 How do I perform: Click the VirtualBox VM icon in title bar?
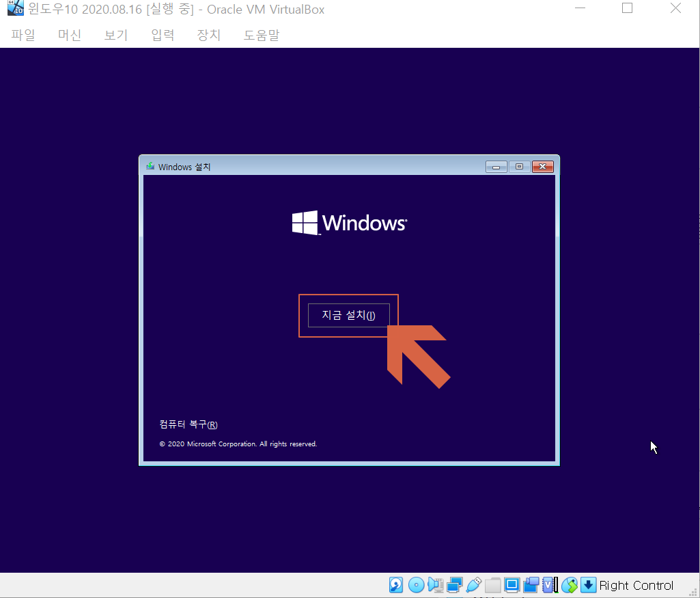click(x=16, y=8)
